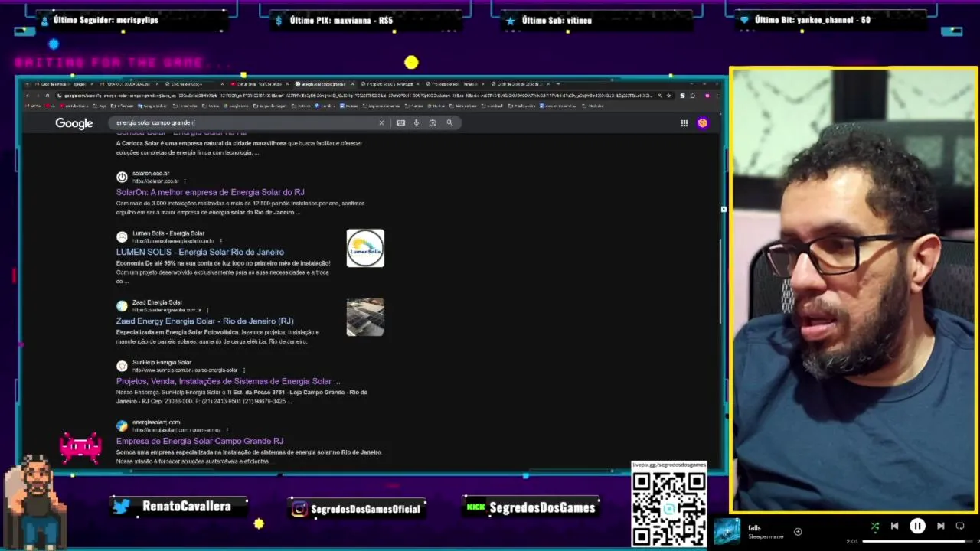The width and height of the screenshot is (980, 551).
Task: Open the Google account avatar
Action: (702, 123)
